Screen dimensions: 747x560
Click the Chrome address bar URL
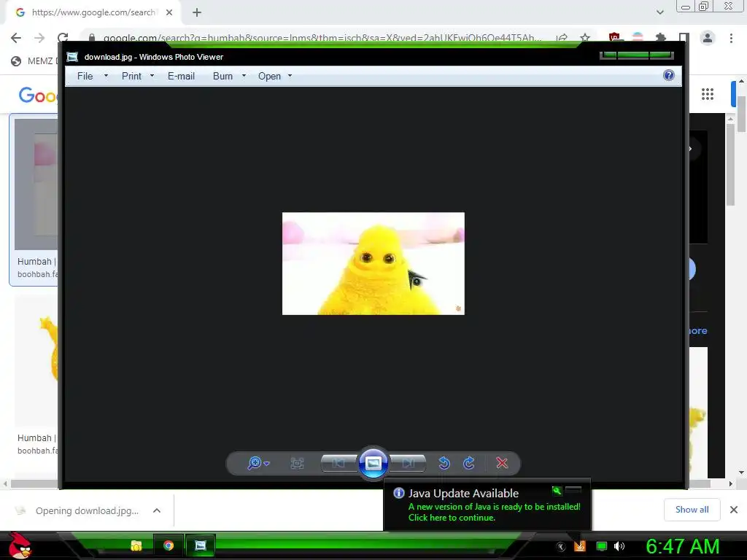coord(322,38)
